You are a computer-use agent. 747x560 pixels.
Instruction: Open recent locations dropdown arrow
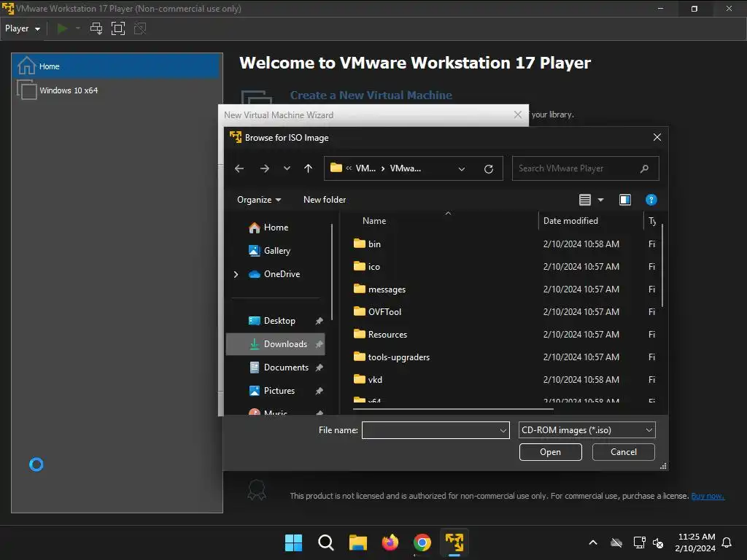click(287, 168)
